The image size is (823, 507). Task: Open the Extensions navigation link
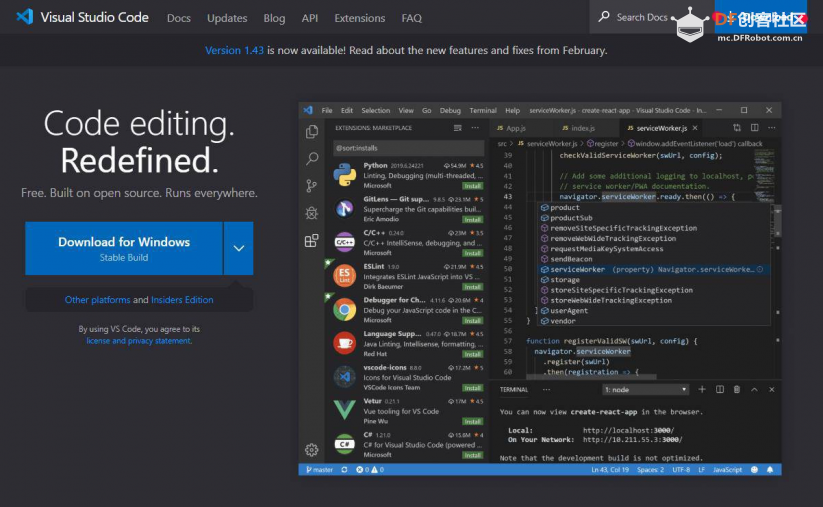coord(360,18)
